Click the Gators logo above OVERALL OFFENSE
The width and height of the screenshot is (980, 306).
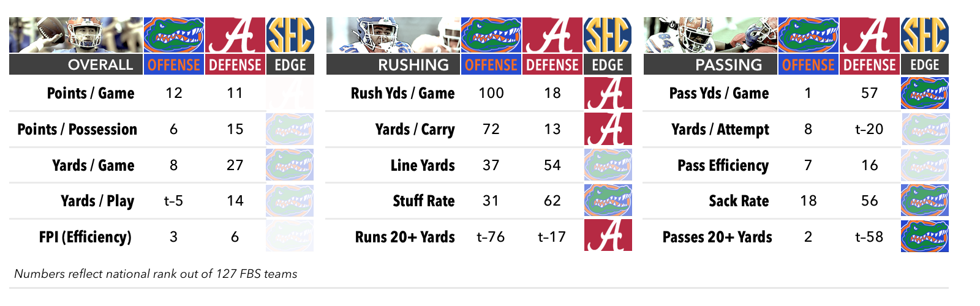click(174, 35)
